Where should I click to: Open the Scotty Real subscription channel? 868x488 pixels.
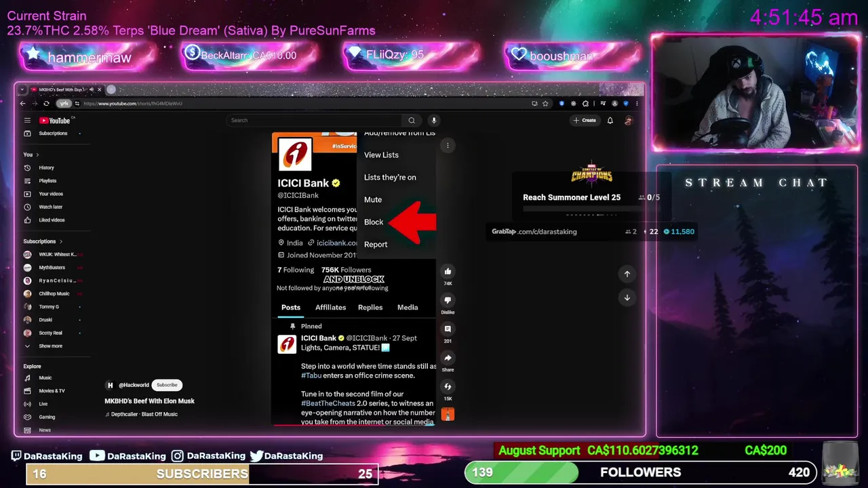(52, 333)
